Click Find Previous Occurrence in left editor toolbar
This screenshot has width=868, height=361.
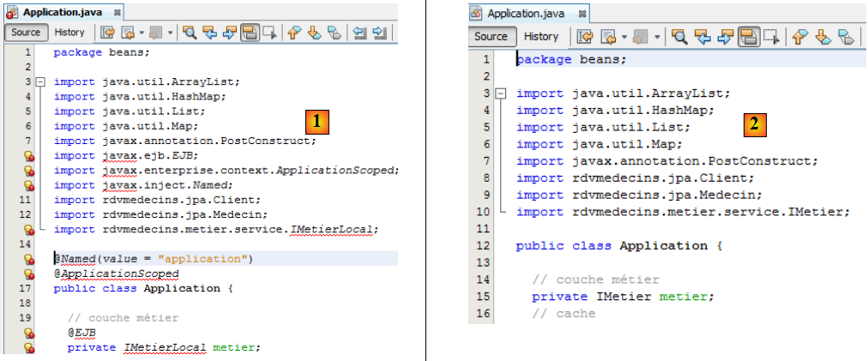point(210,33)
